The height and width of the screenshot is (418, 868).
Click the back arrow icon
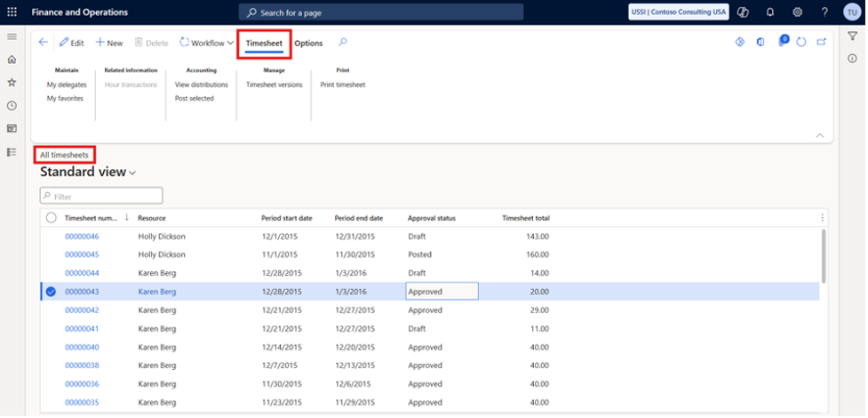pyautogui.click(x=44, y=43)
